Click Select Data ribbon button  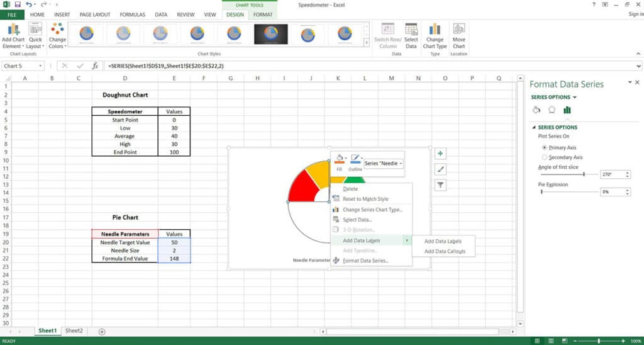point(411,36)
